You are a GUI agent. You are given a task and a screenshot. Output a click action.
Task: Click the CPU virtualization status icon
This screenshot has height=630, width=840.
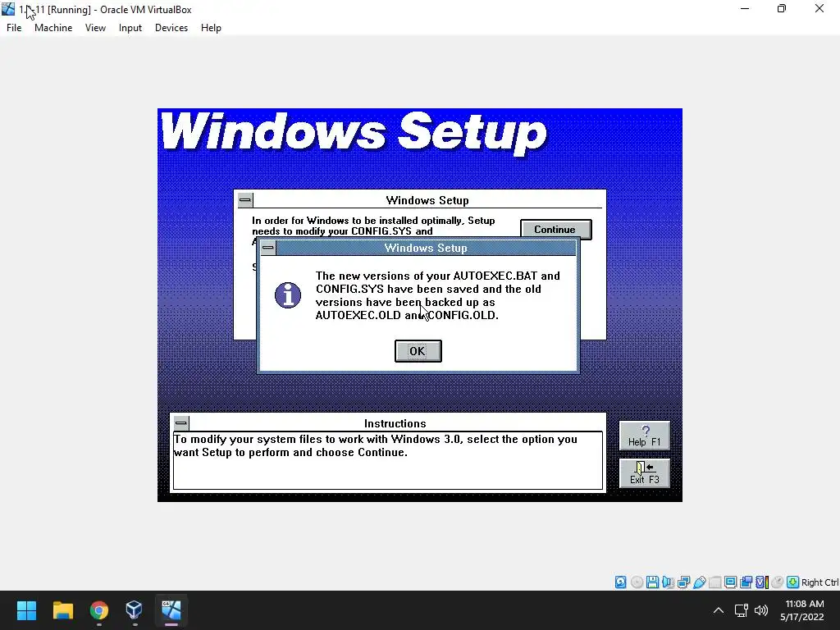tap(762, 582)
